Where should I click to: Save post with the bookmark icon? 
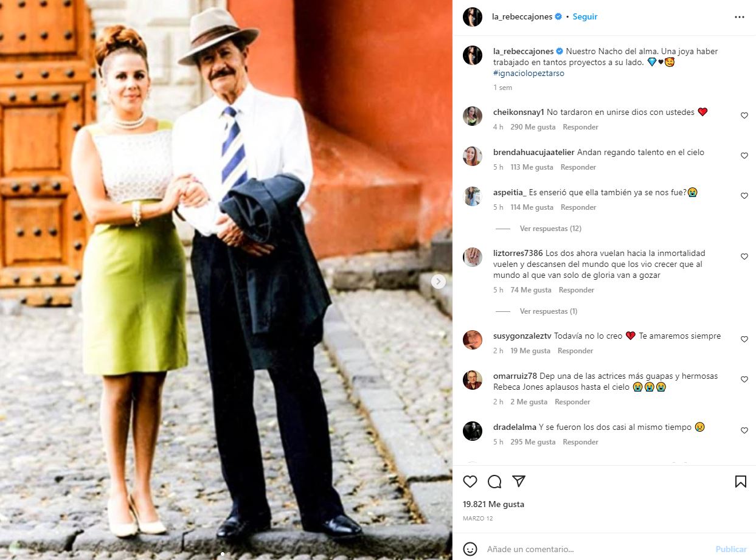(x=740, y=482)
